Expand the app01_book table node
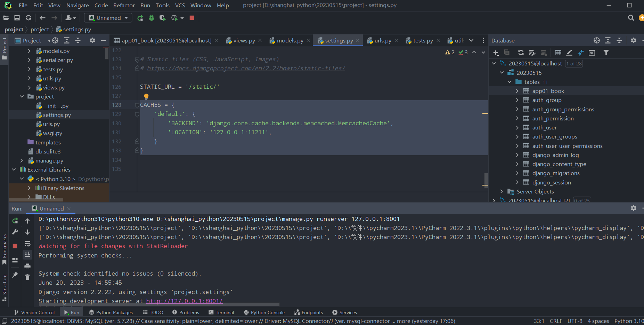 517,91
